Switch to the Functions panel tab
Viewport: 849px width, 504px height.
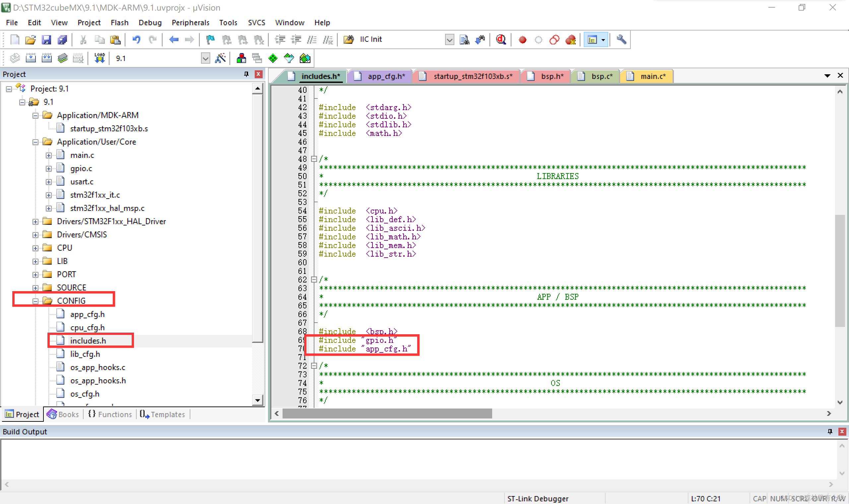click(110, 414)
